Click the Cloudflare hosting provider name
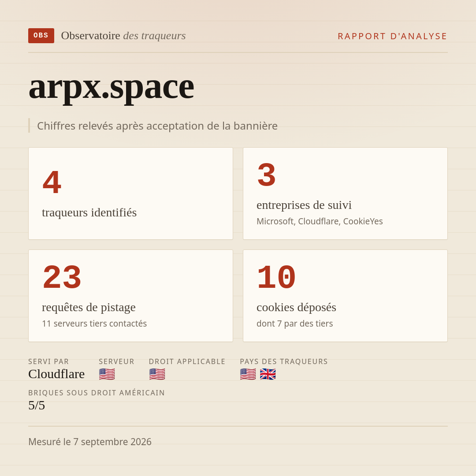 coord(56,374)
